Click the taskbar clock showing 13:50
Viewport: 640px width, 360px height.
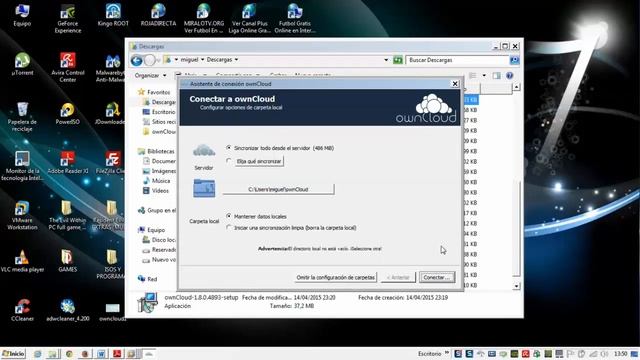[x=621, y=354]
